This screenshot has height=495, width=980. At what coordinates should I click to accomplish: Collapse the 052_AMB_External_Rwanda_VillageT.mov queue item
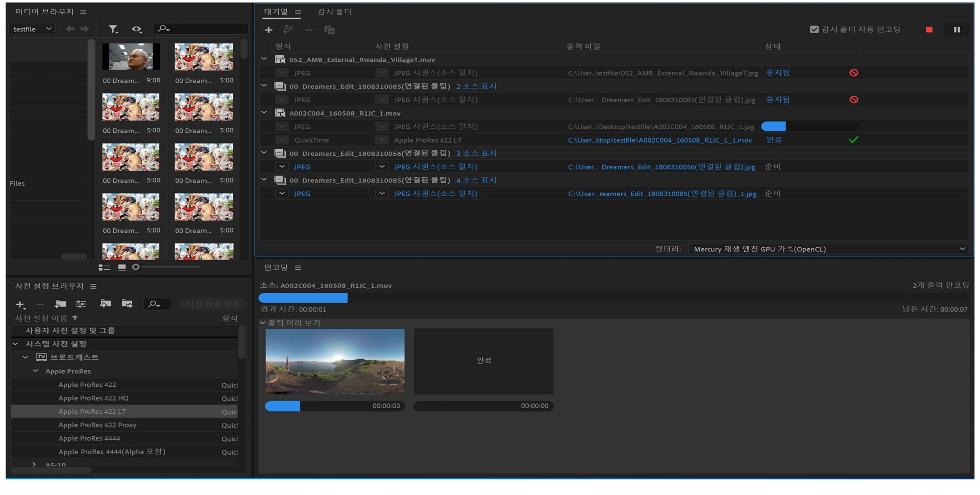[x=264, y=59]
